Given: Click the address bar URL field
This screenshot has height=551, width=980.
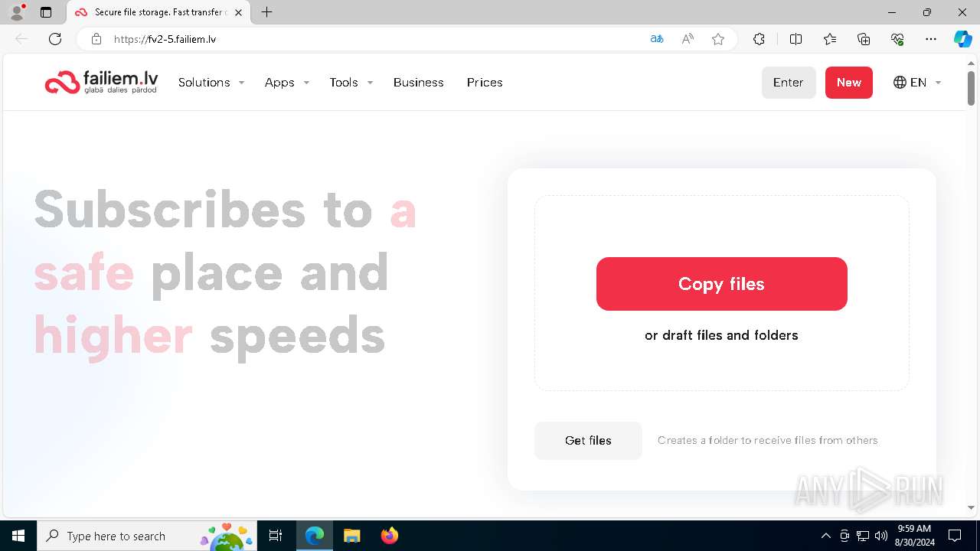Looking at the screenshot, I should click(375, 39).
